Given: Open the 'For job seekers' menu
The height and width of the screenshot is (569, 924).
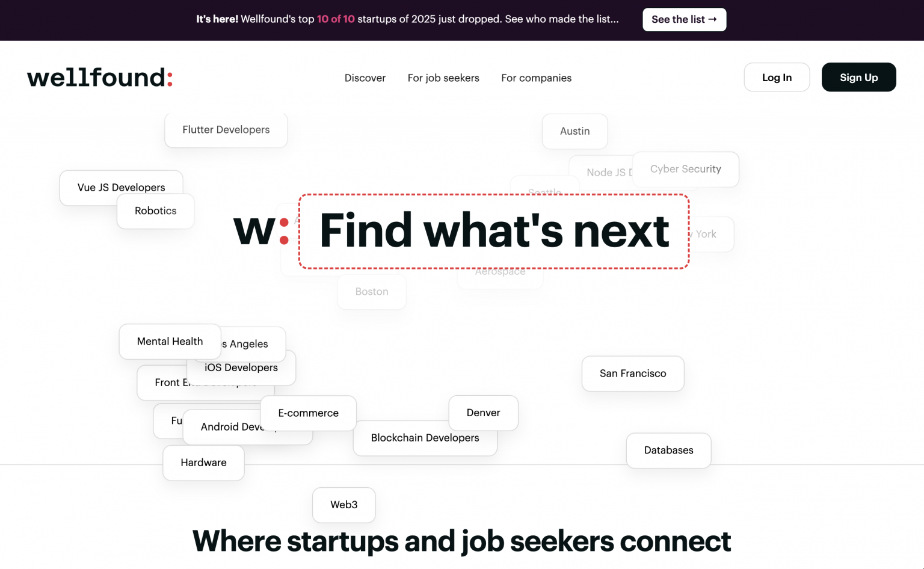Looking at the screenshot, I should [x=443, y=78].
